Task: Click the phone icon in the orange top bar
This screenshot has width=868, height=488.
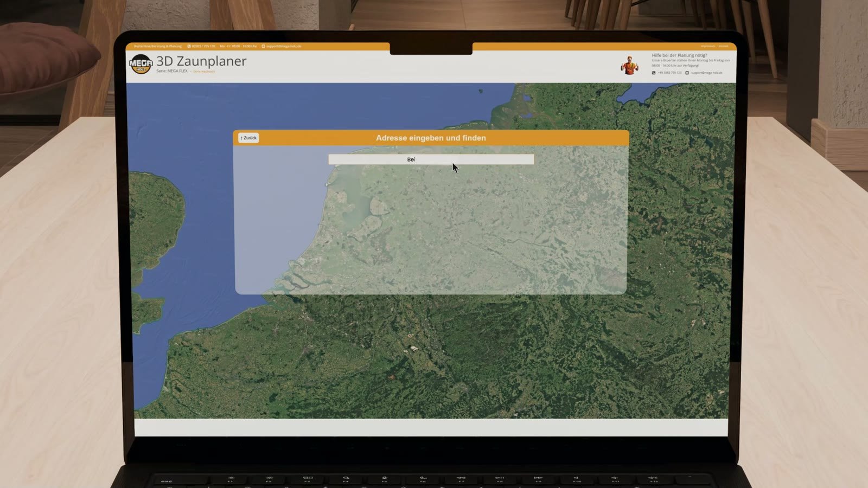Action: click(x=189, y=46)
